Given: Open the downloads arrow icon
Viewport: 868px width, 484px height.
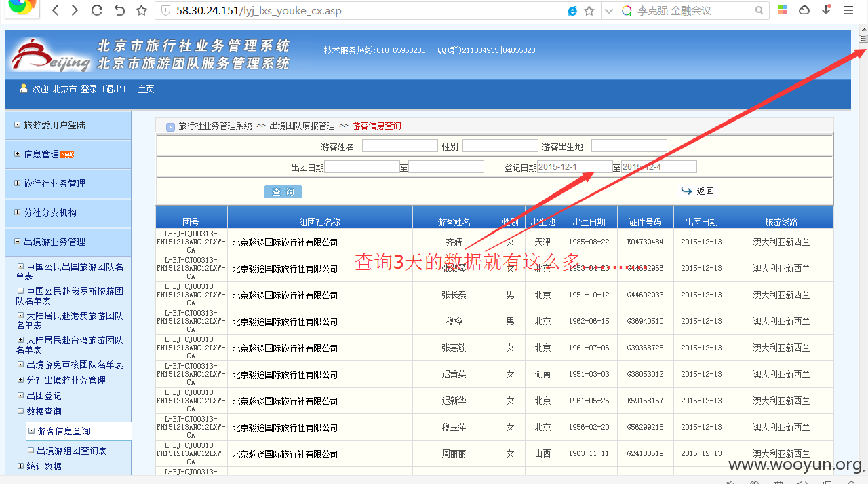Looking at the screenshot, I should (x=826, y=10).
